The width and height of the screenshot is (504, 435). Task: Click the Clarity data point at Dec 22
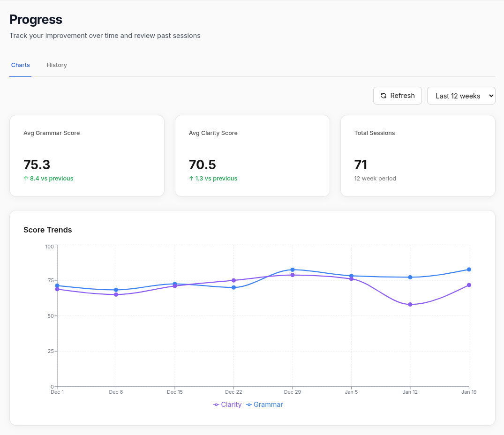coord(233,280)
